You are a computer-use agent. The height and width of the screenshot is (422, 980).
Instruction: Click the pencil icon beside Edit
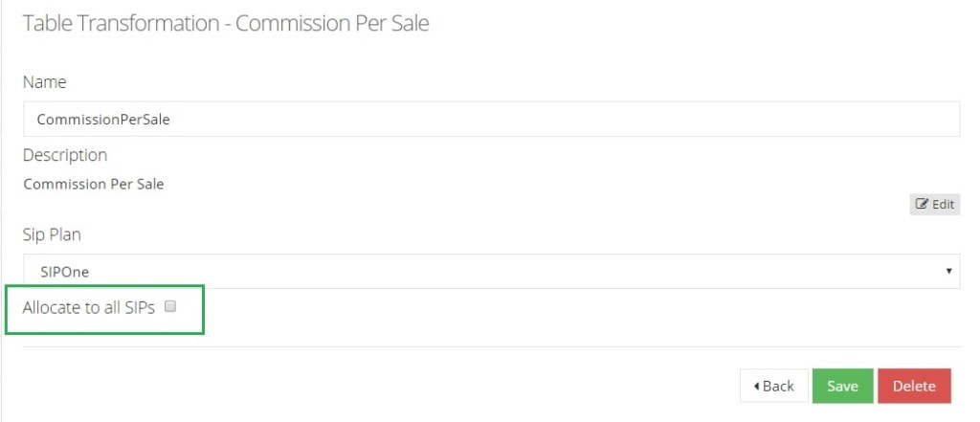click(922, 204)
